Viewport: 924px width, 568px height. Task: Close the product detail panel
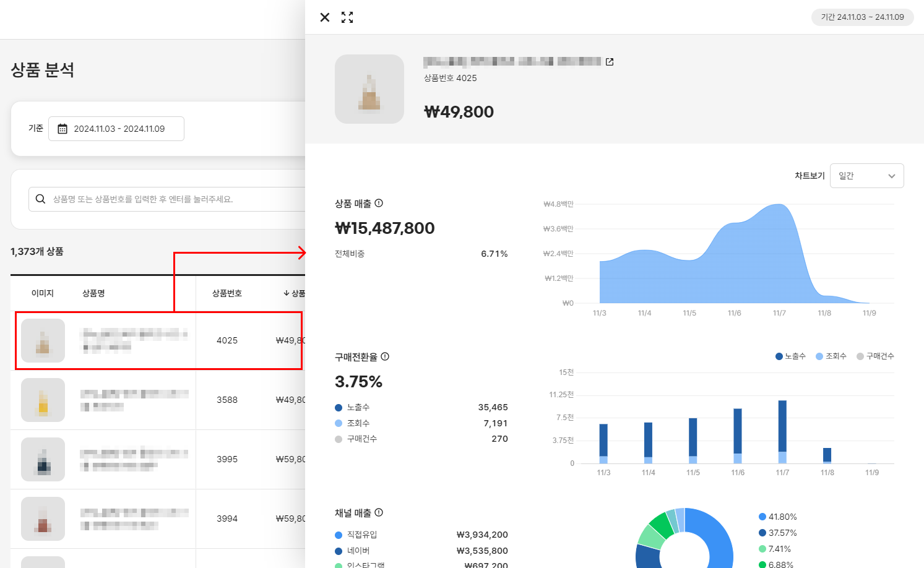click(325, 17)
